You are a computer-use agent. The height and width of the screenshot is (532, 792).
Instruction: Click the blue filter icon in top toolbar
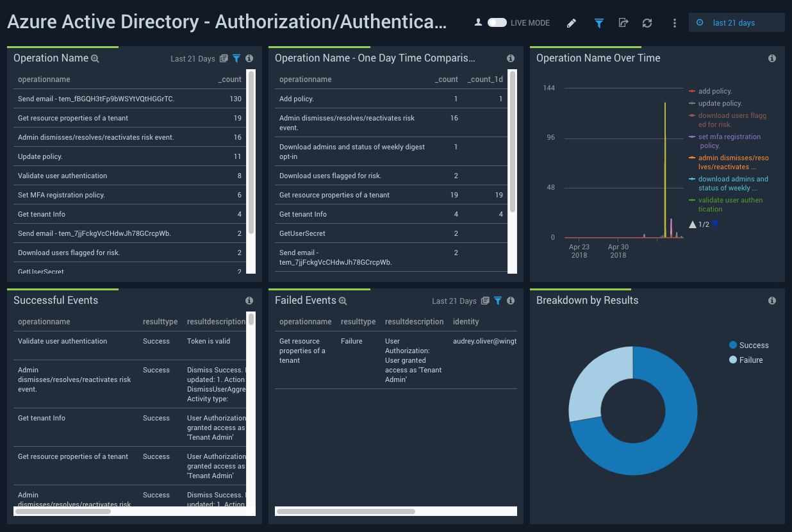click(598, 22)
